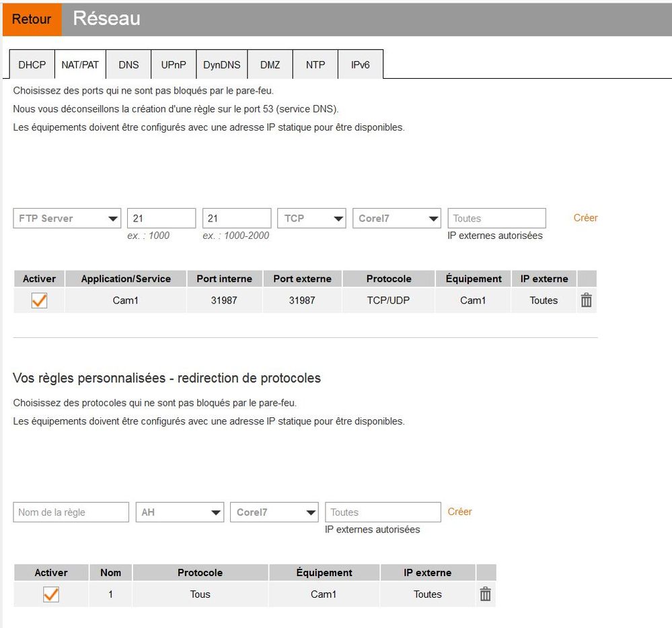Disable the protocol redirection rule checkbox

coord(50,594)
